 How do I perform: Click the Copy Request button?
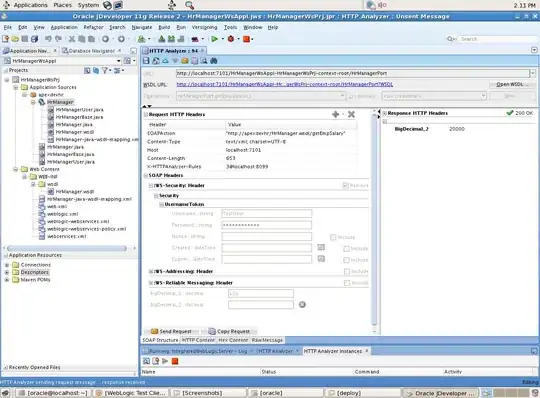[229, 331]
